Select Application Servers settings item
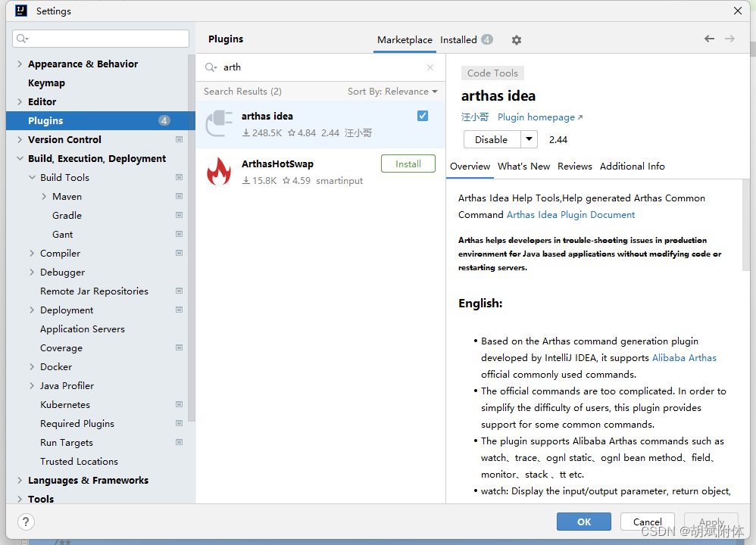Screen dimensions: 756x545 click(83, 329)
